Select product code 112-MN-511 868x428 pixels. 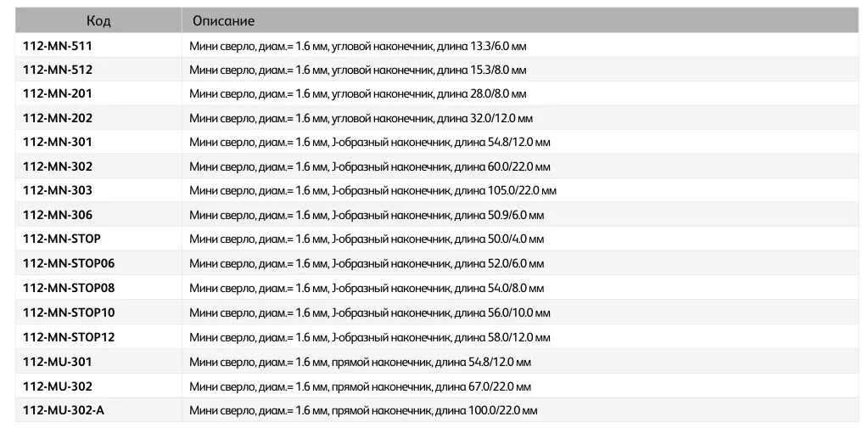pos(58,45)
